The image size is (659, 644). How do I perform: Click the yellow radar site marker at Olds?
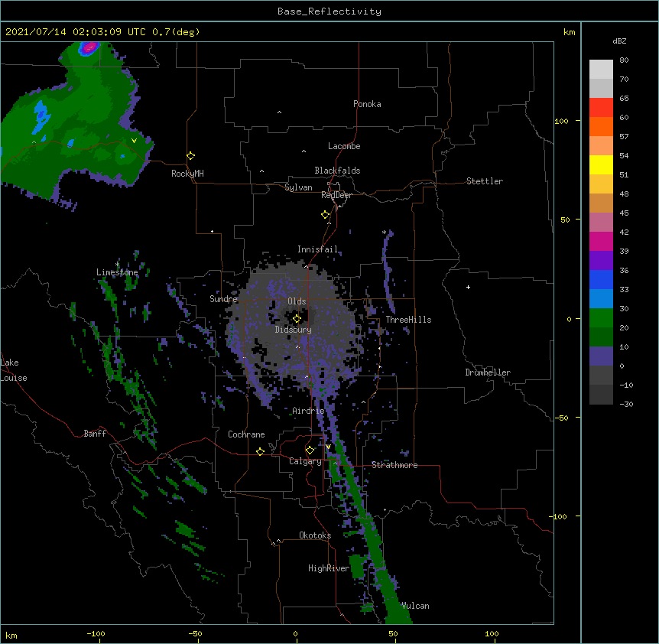[x=297, y=319]
